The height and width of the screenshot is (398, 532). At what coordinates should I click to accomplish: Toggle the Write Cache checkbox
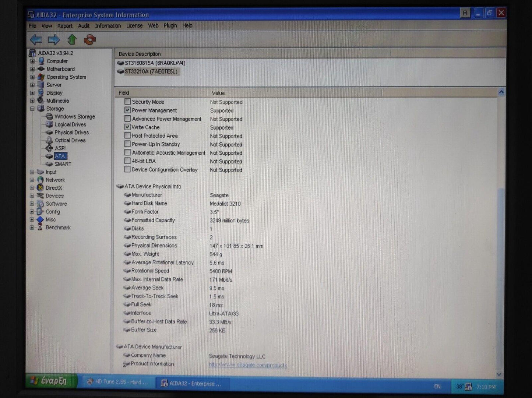click(127, 127)
